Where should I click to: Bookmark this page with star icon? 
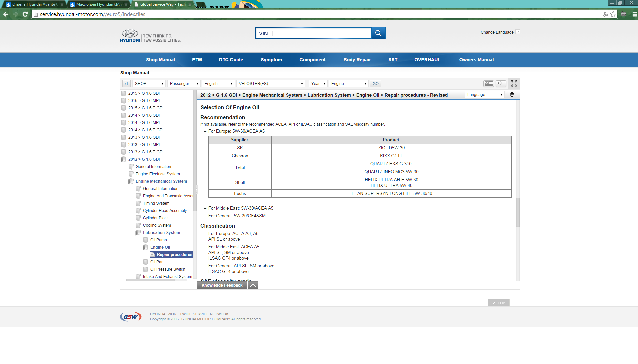pyautogui.click(x=613, y=14)
